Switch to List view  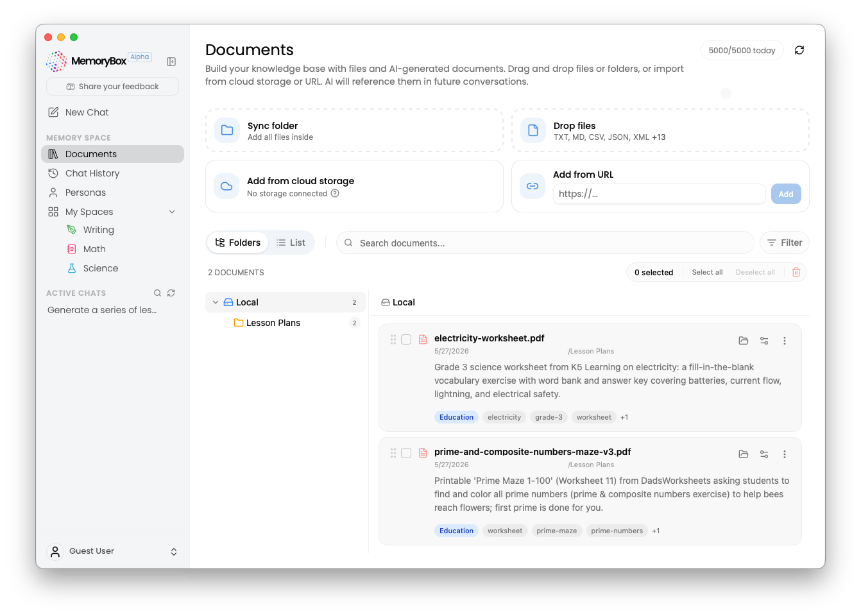[x=291, y=243]
